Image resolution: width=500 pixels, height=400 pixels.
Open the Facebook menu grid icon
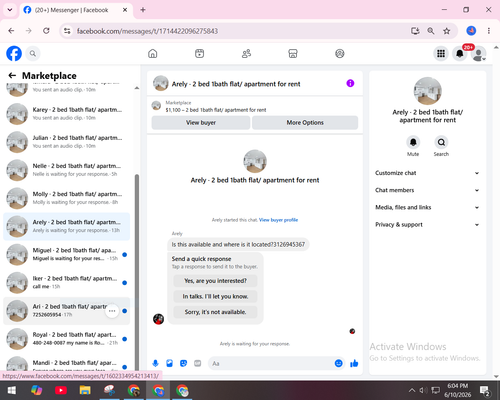pos(441,53)
